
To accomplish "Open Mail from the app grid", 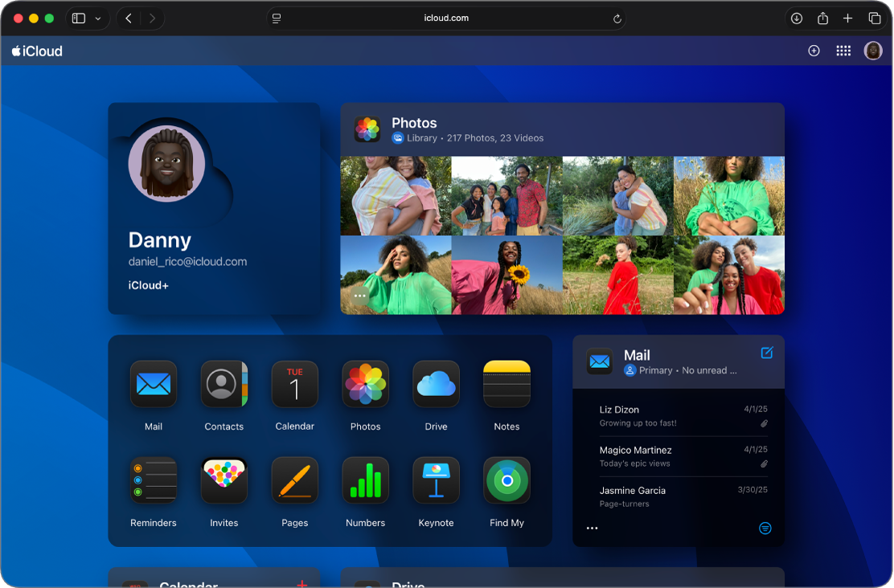I will click(x=153, y=384).
